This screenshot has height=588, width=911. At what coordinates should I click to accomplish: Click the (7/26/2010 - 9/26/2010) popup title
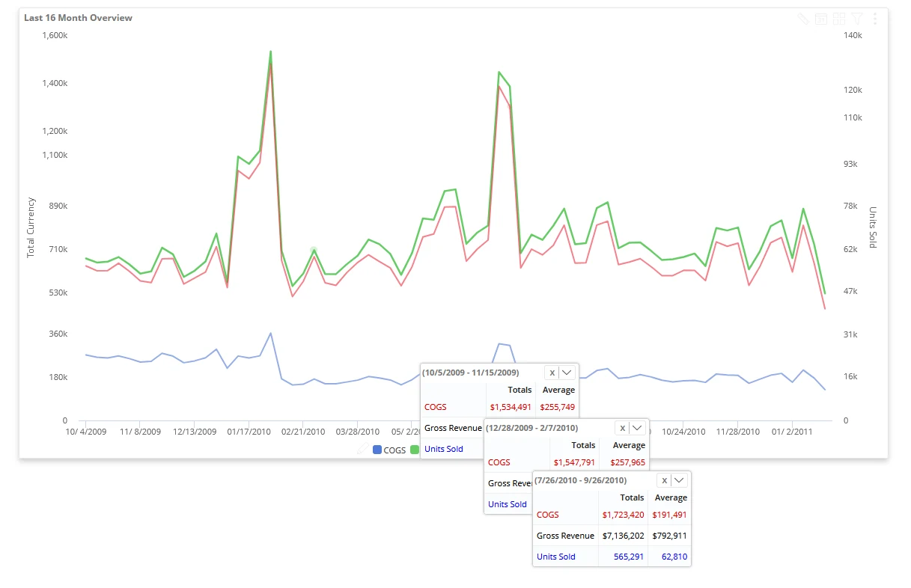(x=581, y=480)
